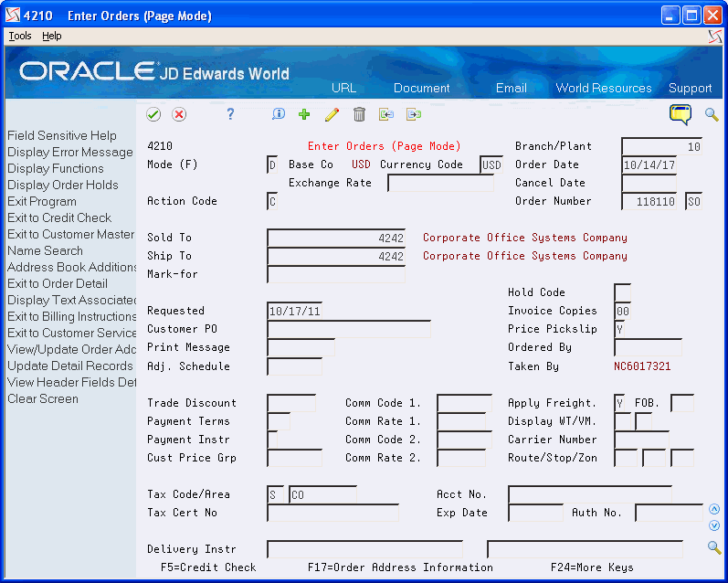Screen dimensions: 728x583
Task: Select Exit to Order Detail
Action: click(58, 283)
